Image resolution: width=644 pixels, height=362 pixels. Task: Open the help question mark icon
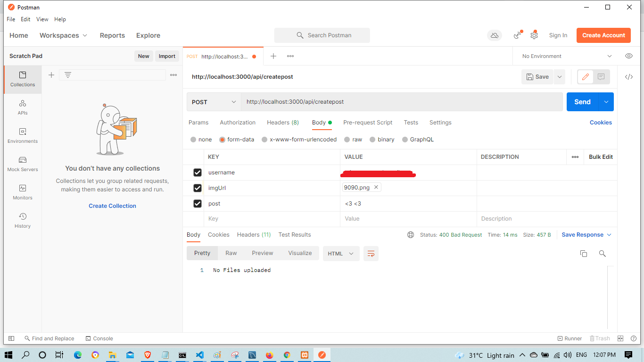pos(633,338)
